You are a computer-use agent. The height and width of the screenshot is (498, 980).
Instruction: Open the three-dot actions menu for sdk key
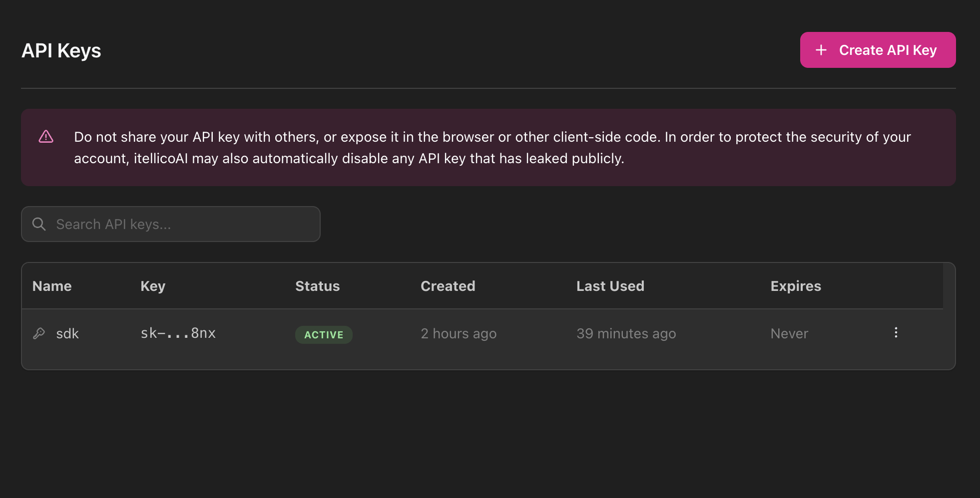(896, 332)
